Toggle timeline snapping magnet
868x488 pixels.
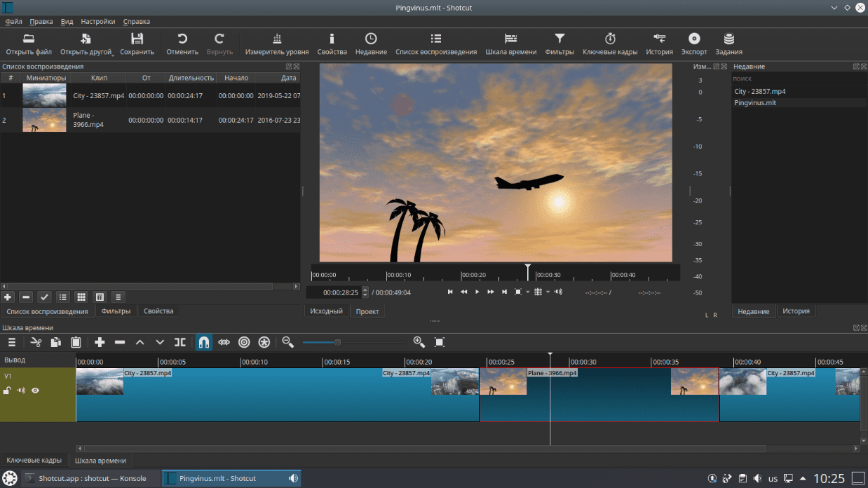pyautogui.click(x=204, y=342)
